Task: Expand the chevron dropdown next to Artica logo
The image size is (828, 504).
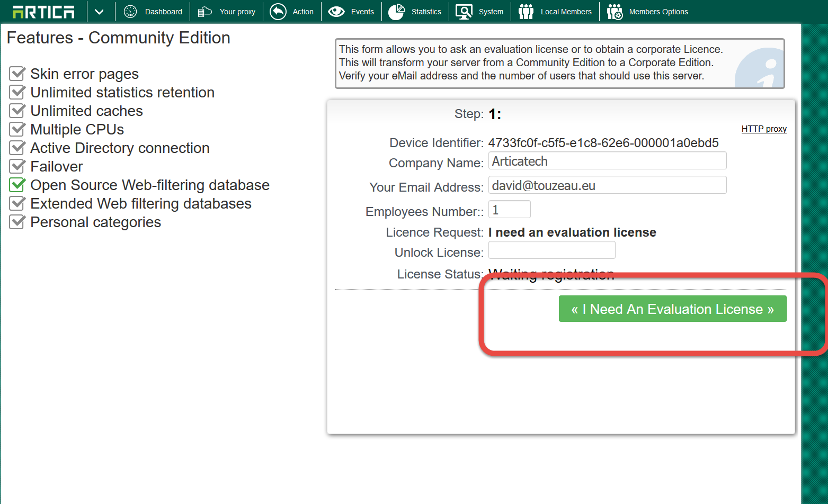Action: (x=99, y=12)
